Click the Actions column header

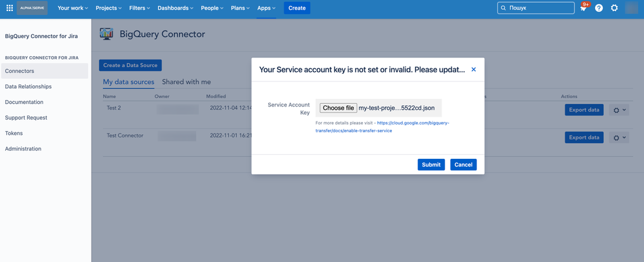coord(569,96)
